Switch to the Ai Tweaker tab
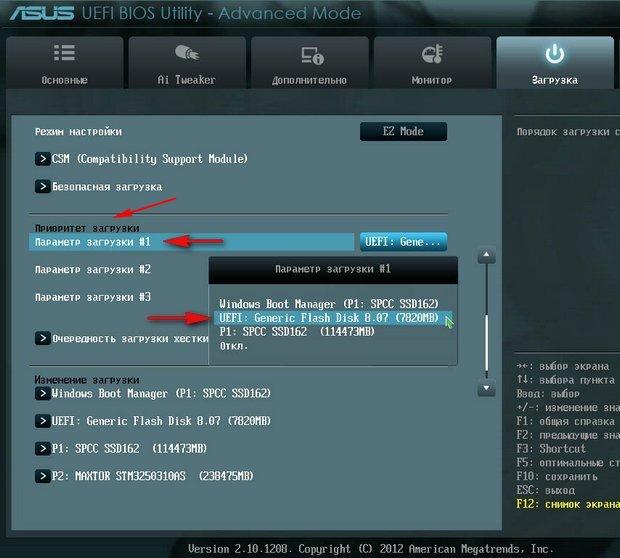Image resolution: width=620 pixels, height=558 pixels. point(187,62)
